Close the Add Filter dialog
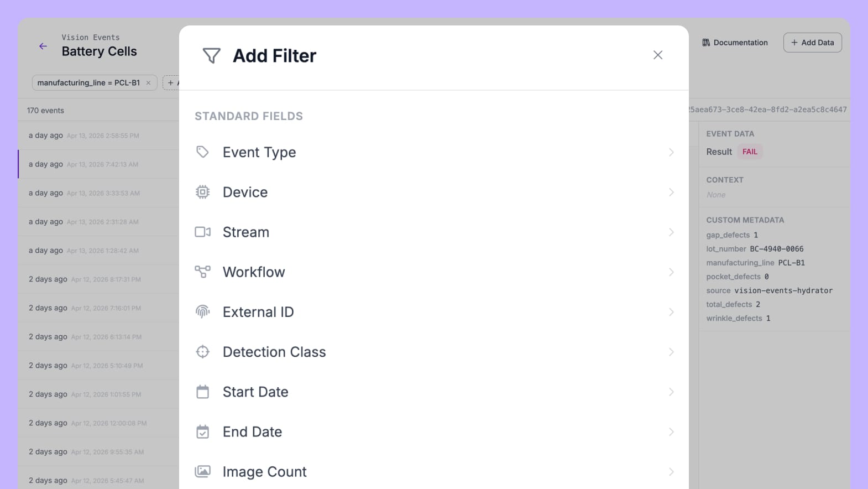Viewport: 868px width, 489px height. click(x=657, y=55)
